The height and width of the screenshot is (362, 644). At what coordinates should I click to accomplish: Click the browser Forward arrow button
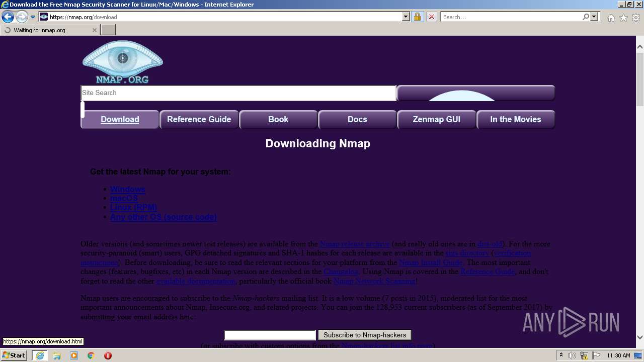pyautogui.click(x=22, y=17)
